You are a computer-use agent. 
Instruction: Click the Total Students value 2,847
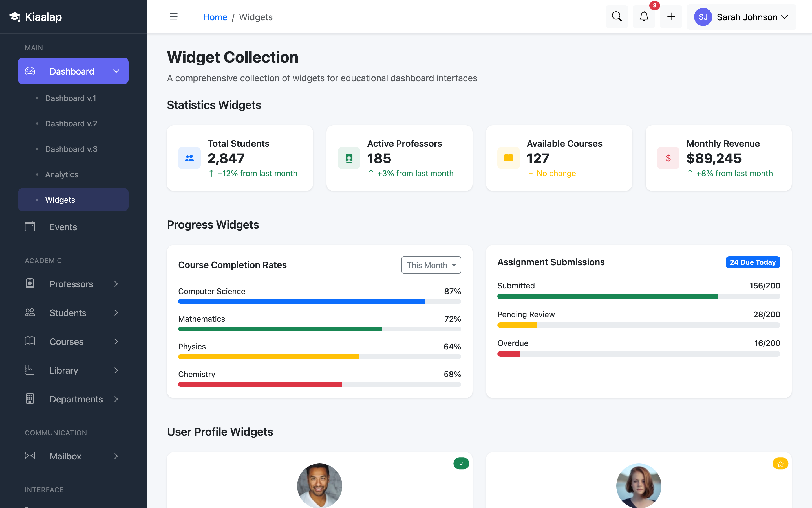coord(226,158)
